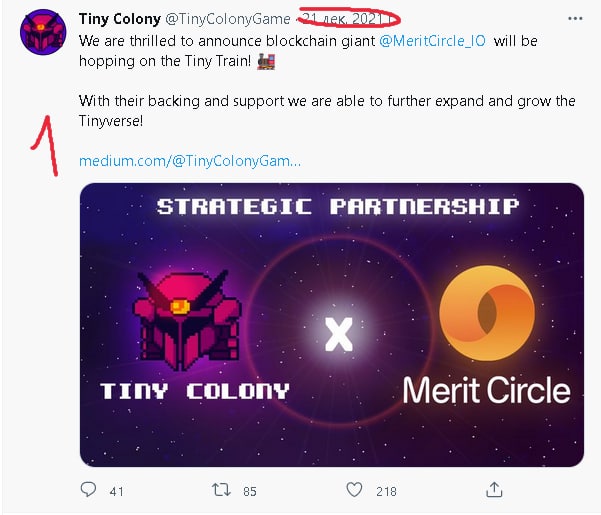The width and height of the screenshot is (601, 515).
Task: Click Tiny Colony profile avatar
Action: pyautogui.click(x=43, y=32)
